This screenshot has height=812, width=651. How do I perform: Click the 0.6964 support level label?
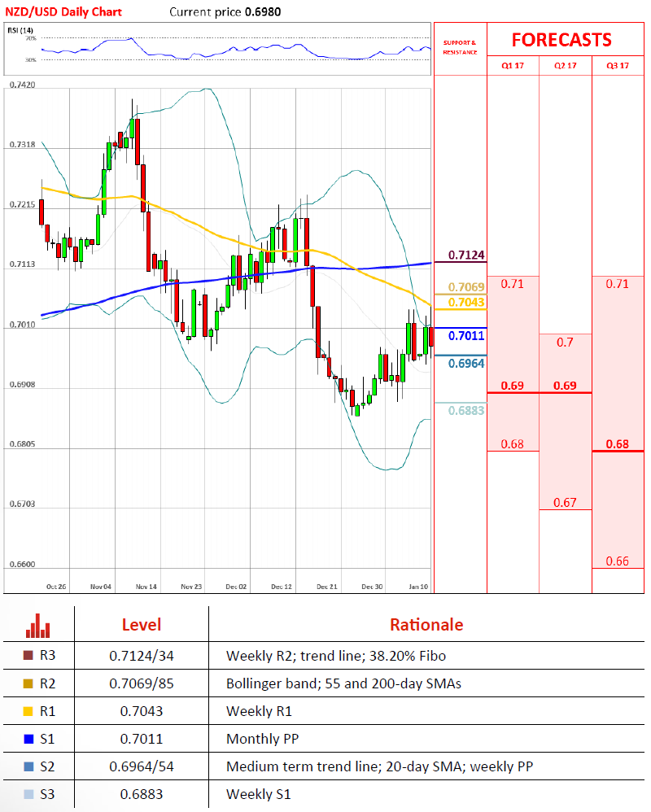tap(466, 364)
